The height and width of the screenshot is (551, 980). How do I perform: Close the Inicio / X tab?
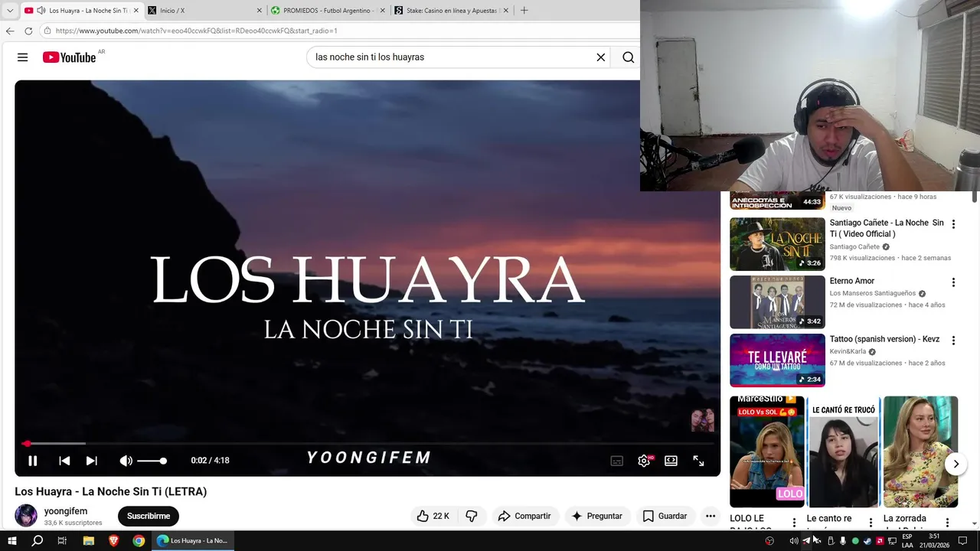259,11
